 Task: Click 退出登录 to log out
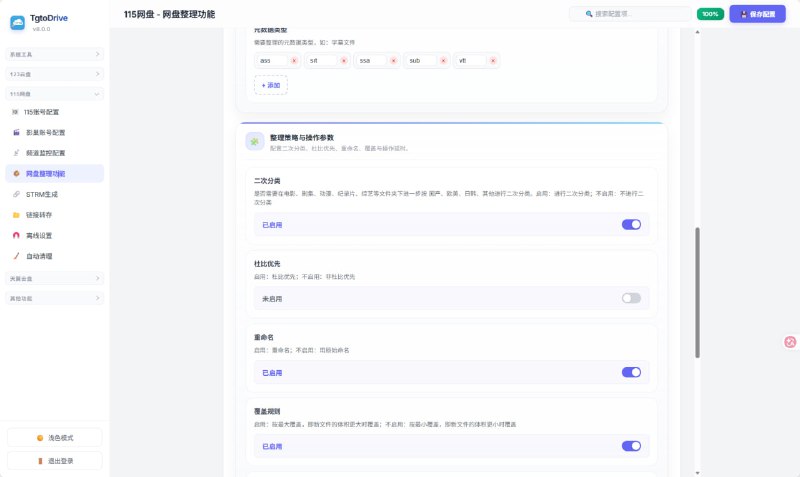55,461
